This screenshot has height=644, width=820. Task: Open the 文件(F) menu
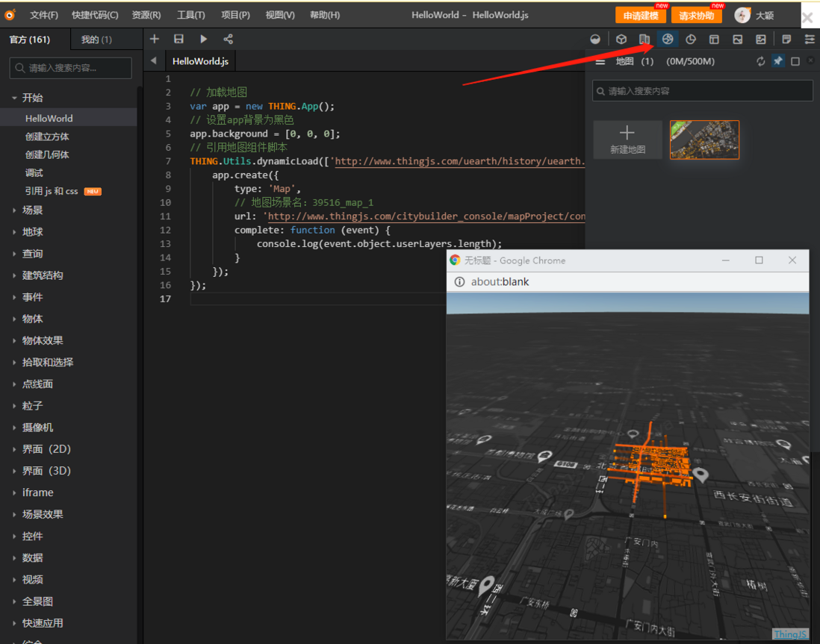[44, 15]
